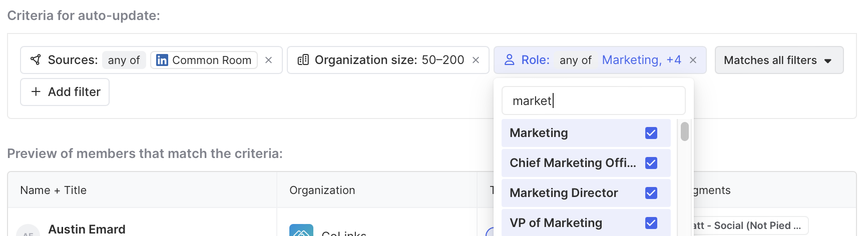Screen dimensions: 868x236
Task: Click the role search field containing 'market'
Action: [x=593, y=101]
